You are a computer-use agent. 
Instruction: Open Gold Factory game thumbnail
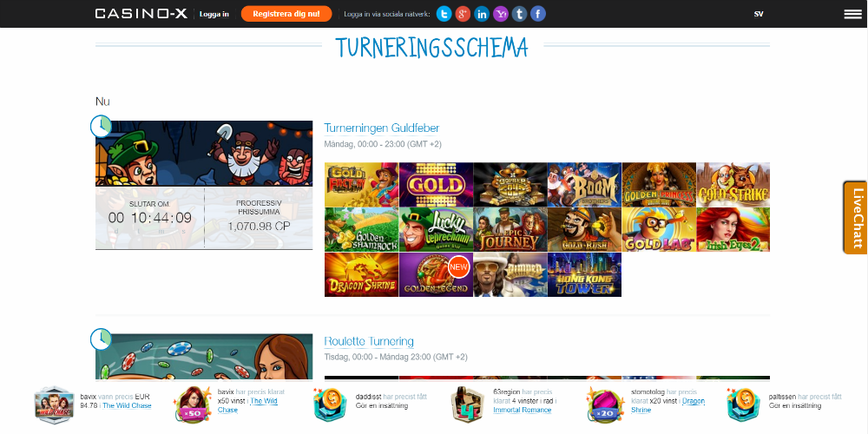(x=361, y=185)
